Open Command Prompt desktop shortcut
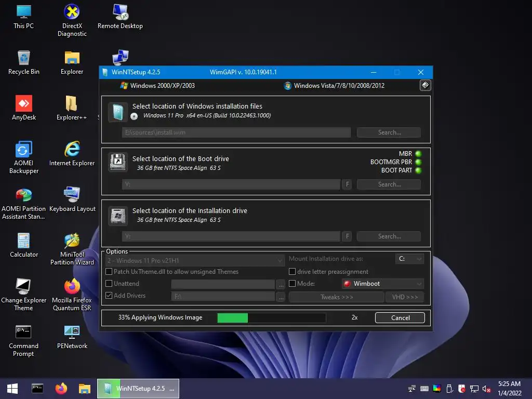The image size is (532, 399). pyautogui.click(x=23, y=341)
